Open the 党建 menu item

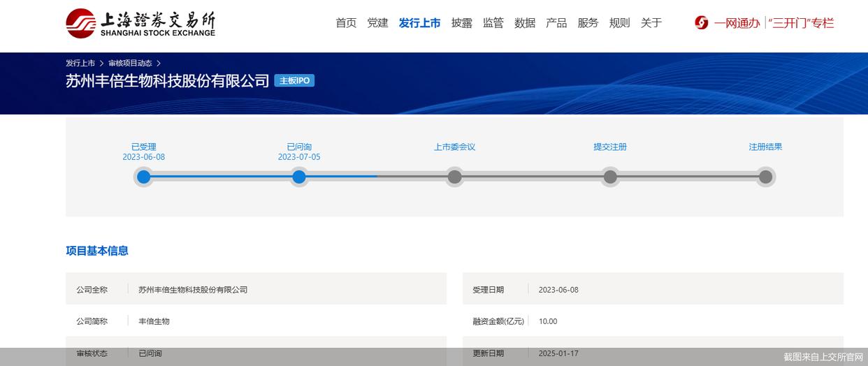tap(377, 23)
